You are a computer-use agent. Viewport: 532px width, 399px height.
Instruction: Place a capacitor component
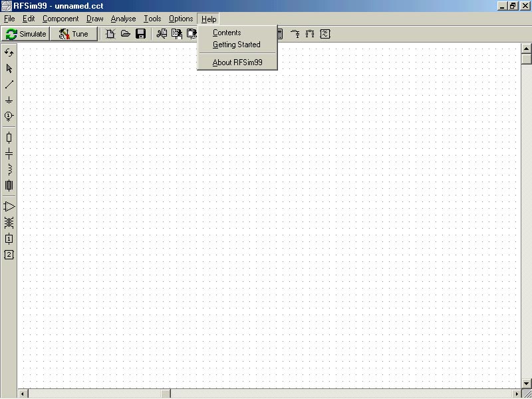[9, 154]
